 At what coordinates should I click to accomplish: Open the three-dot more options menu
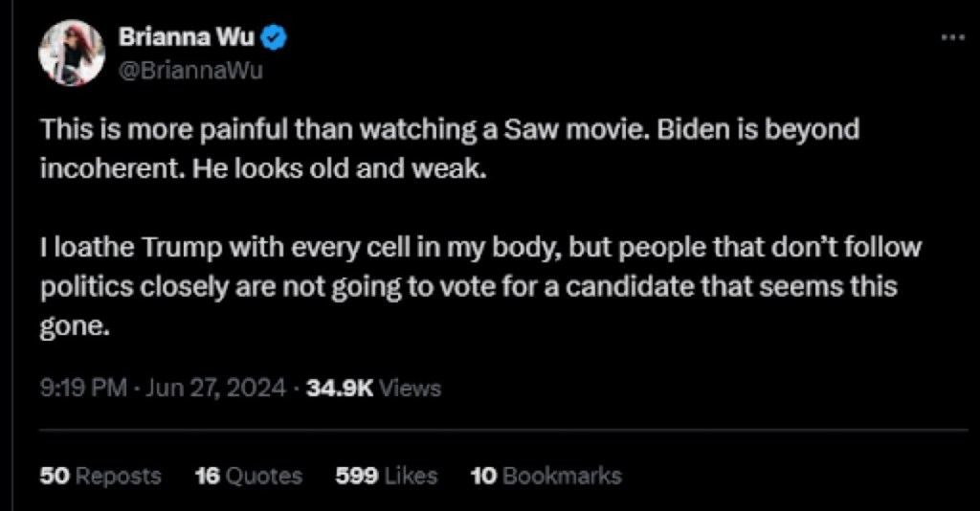click(x=952, y=38)
